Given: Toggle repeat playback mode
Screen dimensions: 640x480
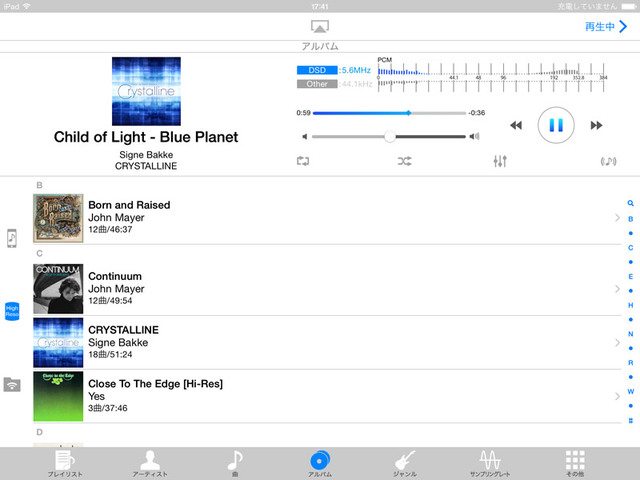Looking at the screenshot, I should pyautogui.click(x=302, y=161).
